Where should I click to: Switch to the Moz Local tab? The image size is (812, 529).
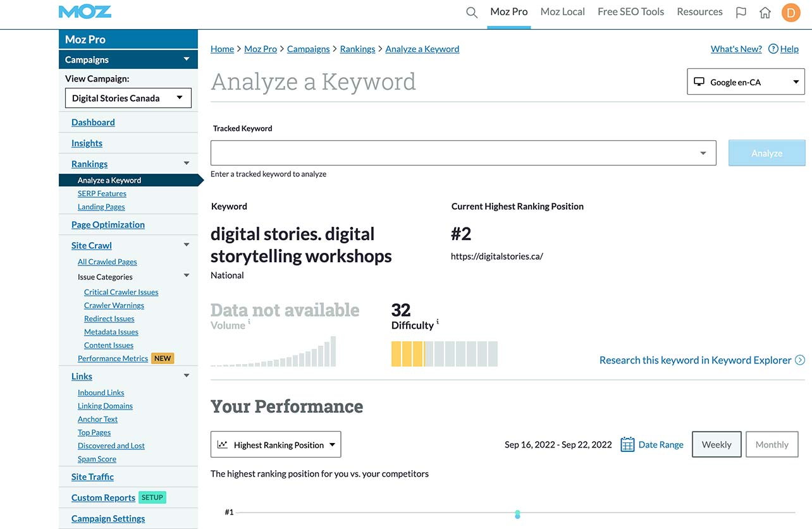point(562,11)
